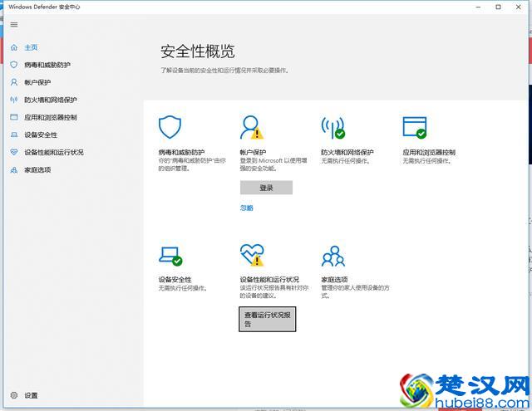This screenshot has width=532, height=411.
Task: Open the device health heart tile icon
Action: [x=252, y=255]
